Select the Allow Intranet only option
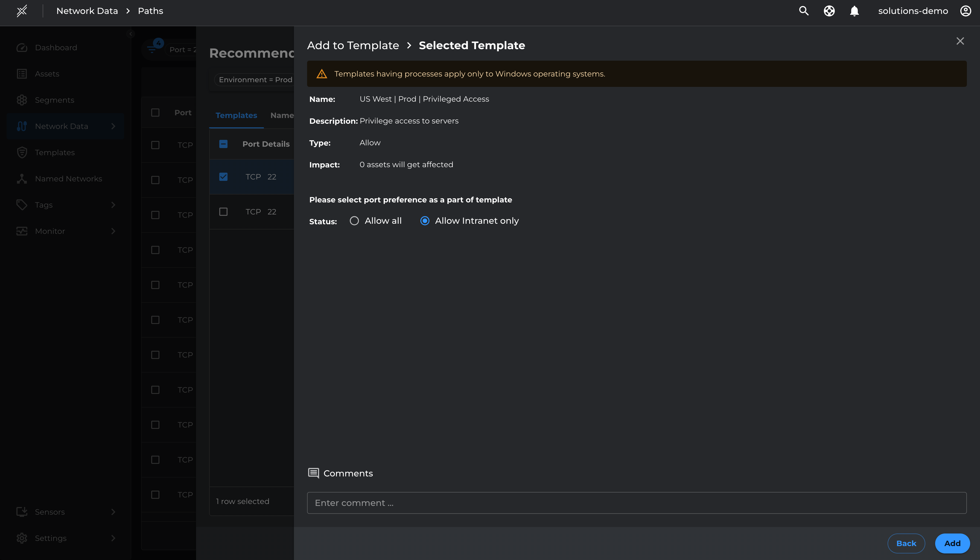Viewport: 980px width, 560px height. pos(425,221)
